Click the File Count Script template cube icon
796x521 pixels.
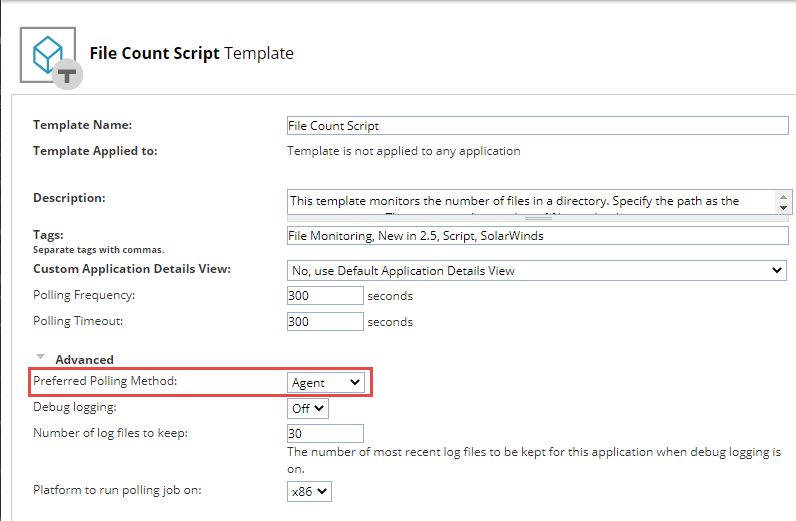[x=47, y=53]
